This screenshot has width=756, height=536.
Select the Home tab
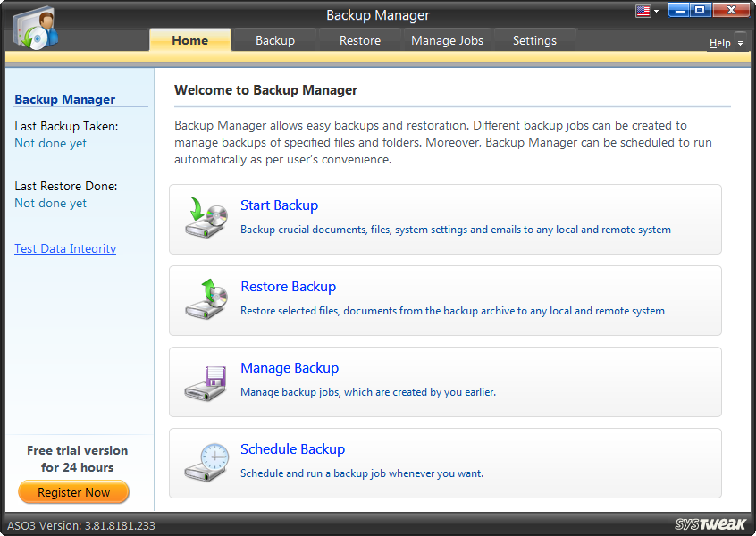pos(189,40)
